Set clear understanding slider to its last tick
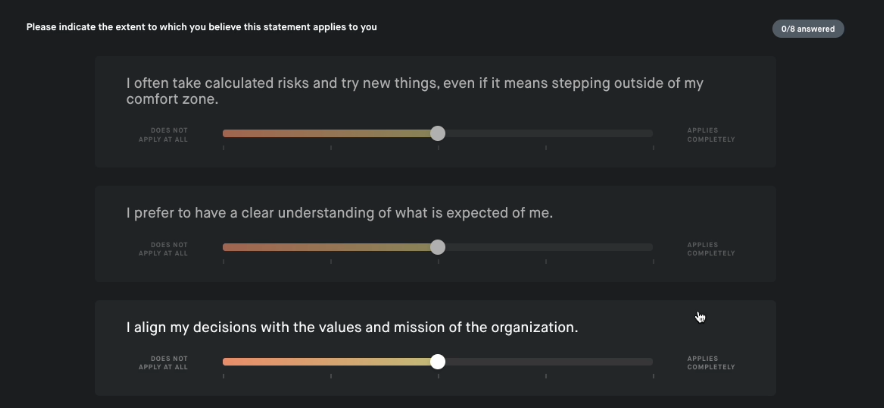884x408 pixels. (x=653, y=247)
